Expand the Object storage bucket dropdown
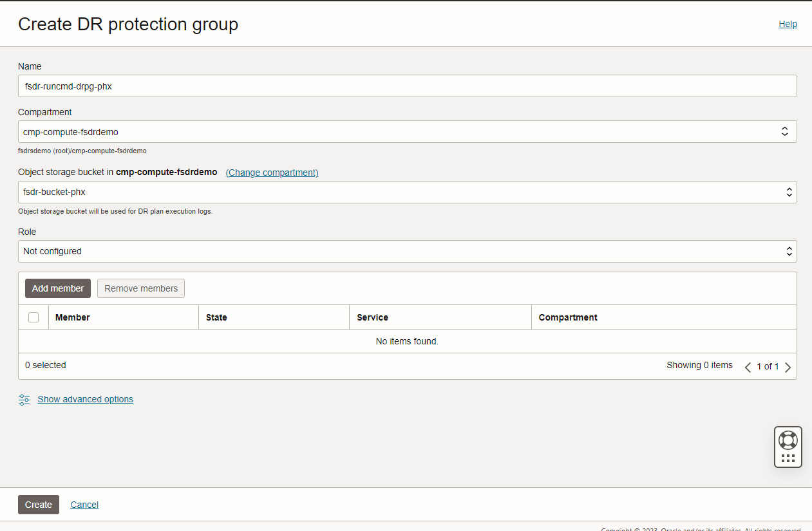The height and width of the screenshot is (531, 812). click(x=407, y=192)
